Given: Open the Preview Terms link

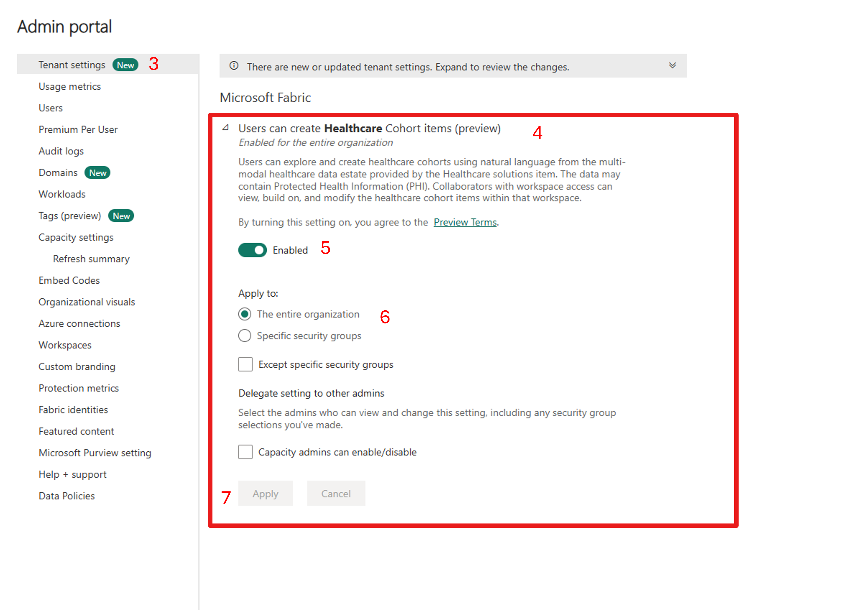Looking at the screenshot, I should 465,222.
